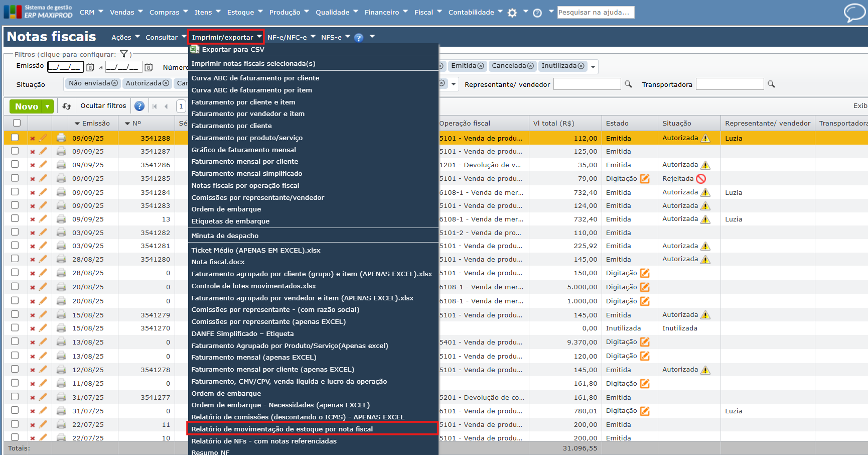Remove the Cancelada filter tag
The image size is (868, 455).
coord(530,66)
